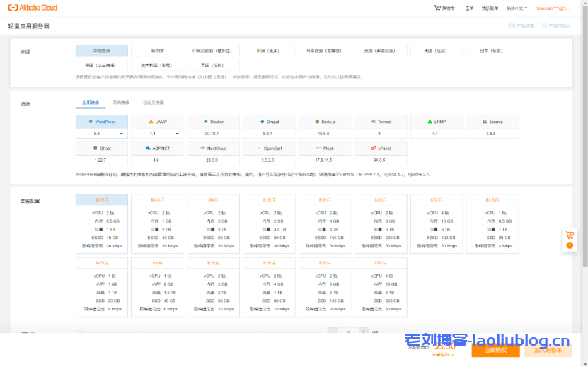Select the Tomcat application image
Image resolution: width=588 pixels, height=367 pixels.
click(381, 122)
